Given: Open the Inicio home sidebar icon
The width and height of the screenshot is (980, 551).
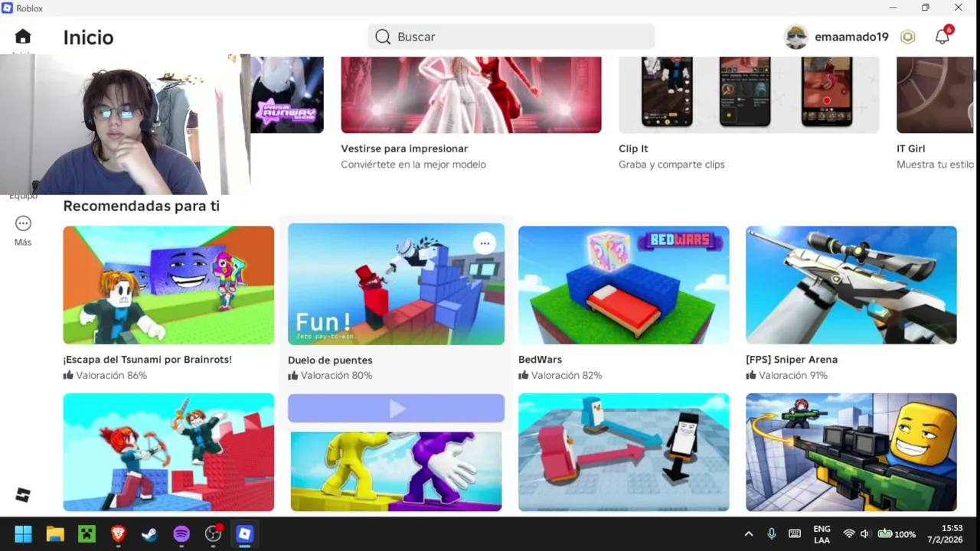Looking at the screenshot, I should pyautogui.click(x=23, y=37).
